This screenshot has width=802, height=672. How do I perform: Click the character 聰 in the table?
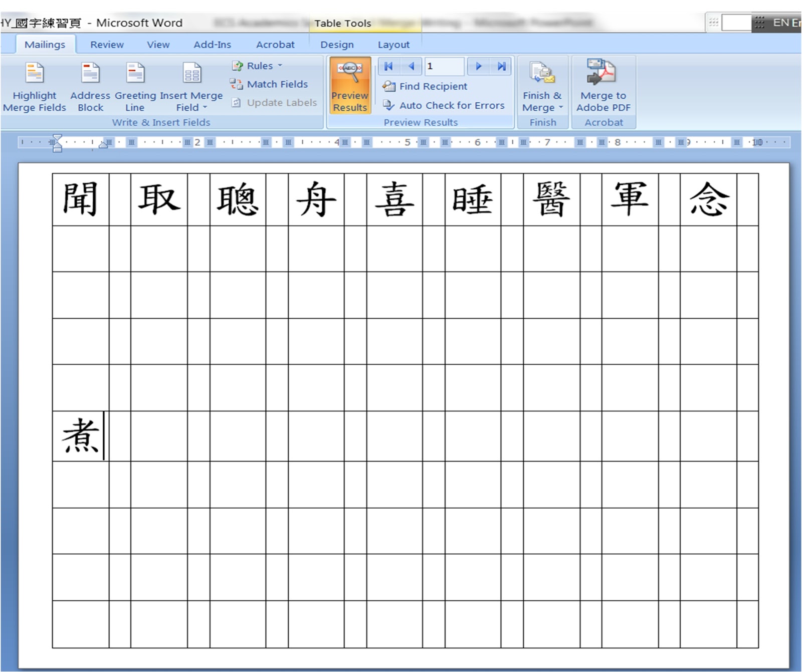pyautogui.click(x=238, y=199)
